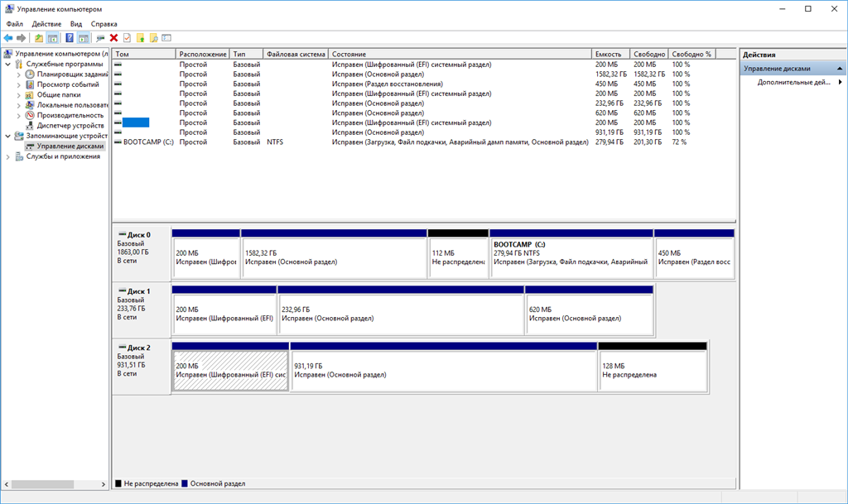Click the Up one level folder icon

[x=39, y=38]
